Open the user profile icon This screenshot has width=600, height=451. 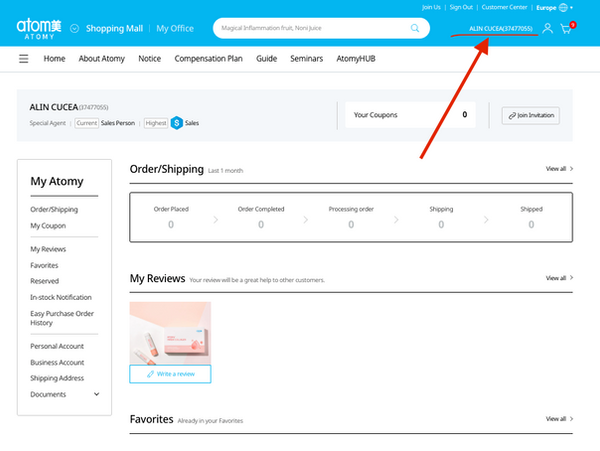point(548,28)
